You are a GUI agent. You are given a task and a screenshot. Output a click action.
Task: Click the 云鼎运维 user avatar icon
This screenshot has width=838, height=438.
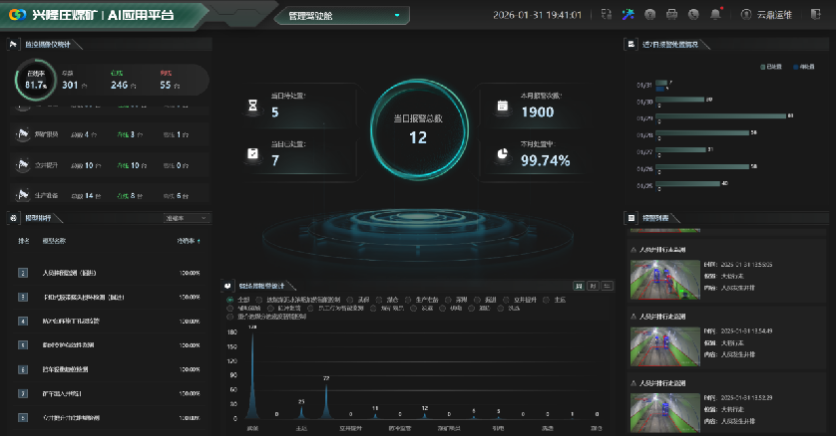pyautogui.click(x=745, y=15)
